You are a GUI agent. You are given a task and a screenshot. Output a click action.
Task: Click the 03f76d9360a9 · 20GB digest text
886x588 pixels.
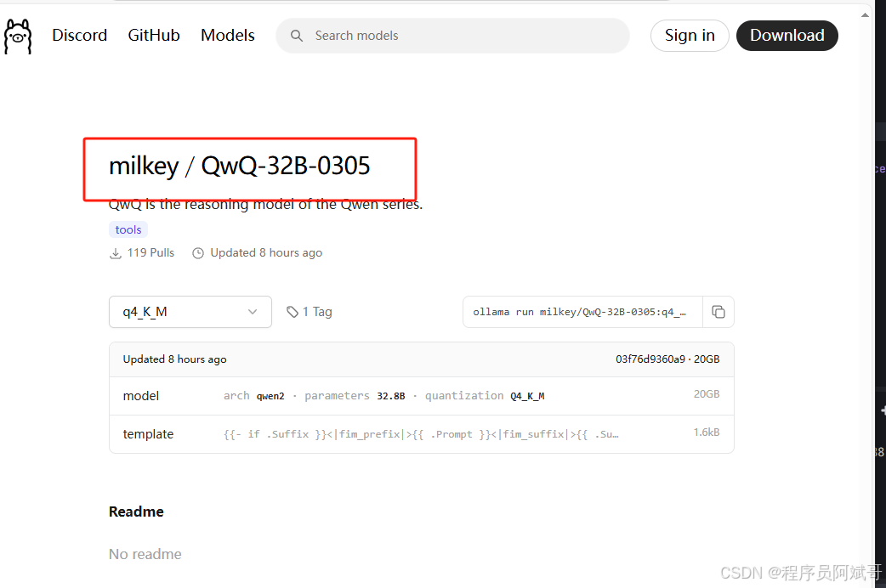(667, 359)
